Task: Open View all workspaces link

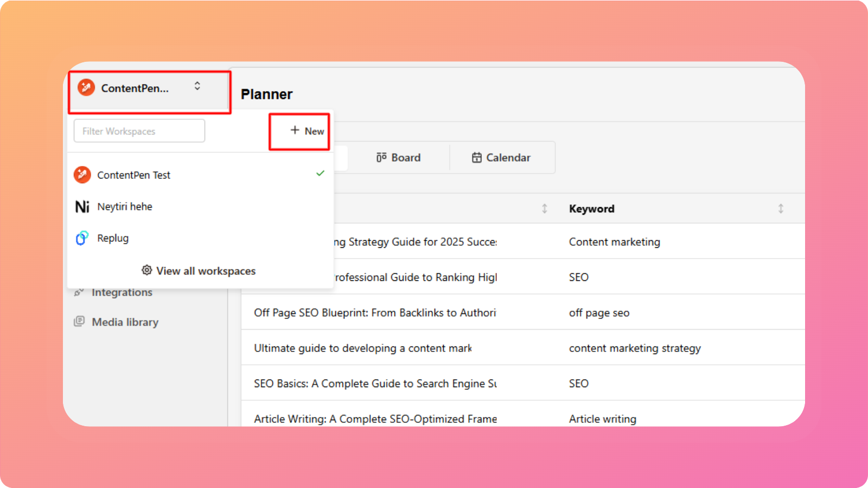Action: [x=206, y=271]
